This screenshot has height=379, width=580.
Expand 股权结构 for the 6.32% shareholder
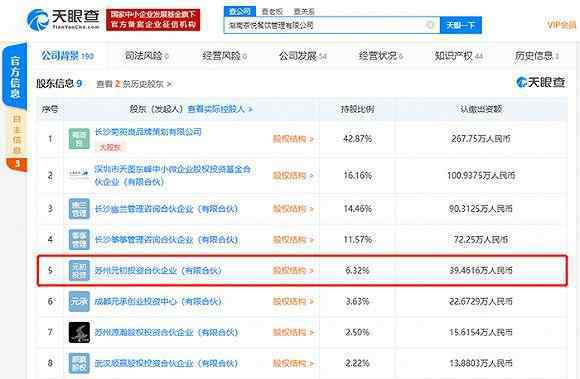pyautogui.click(x=293, y=271)
